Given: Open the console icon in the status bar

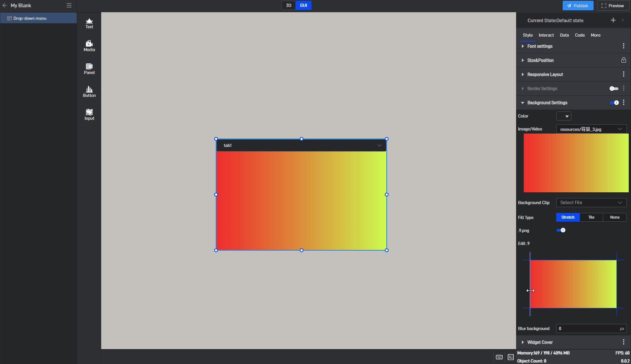Looking at the screenshot, I should coord(511,357).
